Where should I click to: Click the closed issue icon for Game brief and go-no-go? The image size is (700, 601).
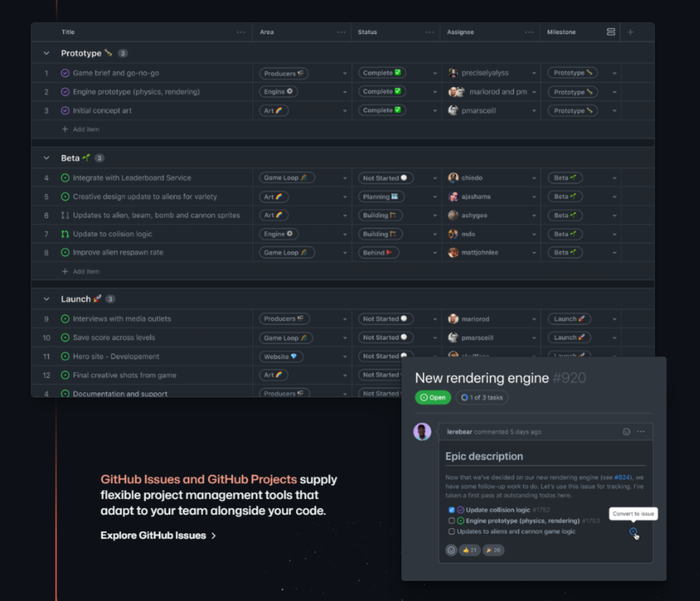coord(65,73)
